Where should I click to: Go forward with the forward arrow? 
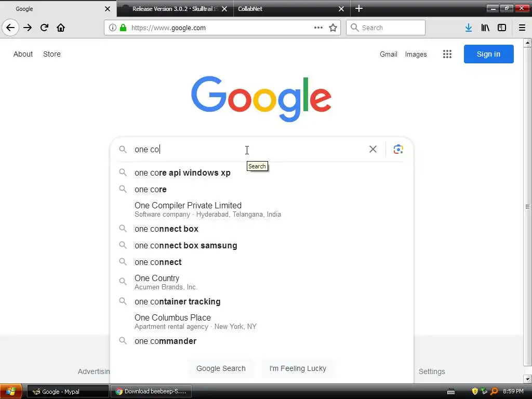coord(28,28)
